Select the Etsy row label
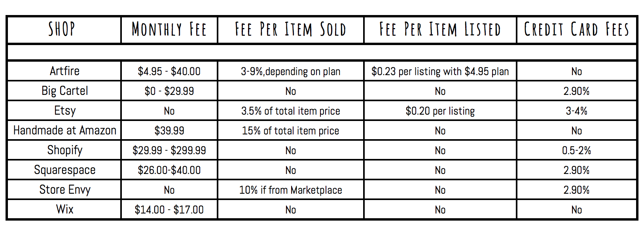The height and width of the screenshot is (238, 644). tap(64, 111)
